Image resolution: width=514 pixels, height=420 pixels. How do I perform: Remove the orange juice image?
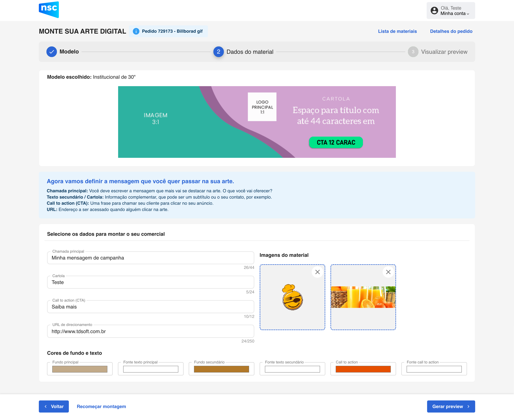pos(388,272)
